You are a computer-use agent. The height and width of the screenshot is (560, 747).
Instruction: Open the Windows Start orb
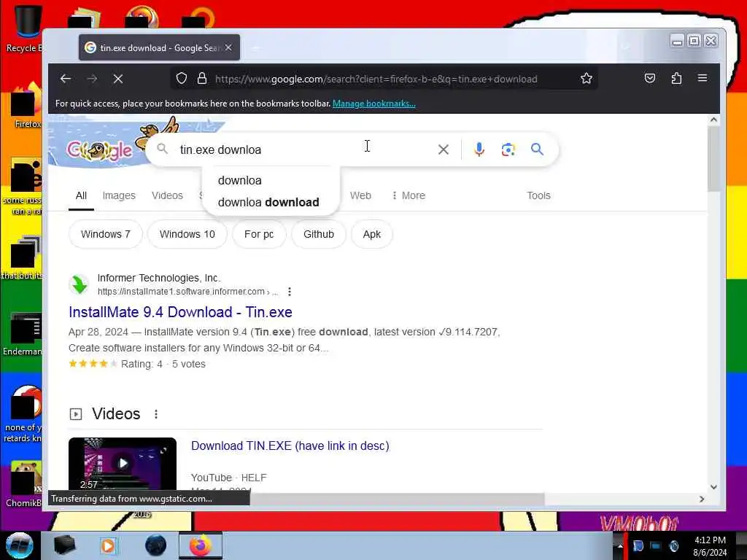pyautogui.click(x=19, y=545)
